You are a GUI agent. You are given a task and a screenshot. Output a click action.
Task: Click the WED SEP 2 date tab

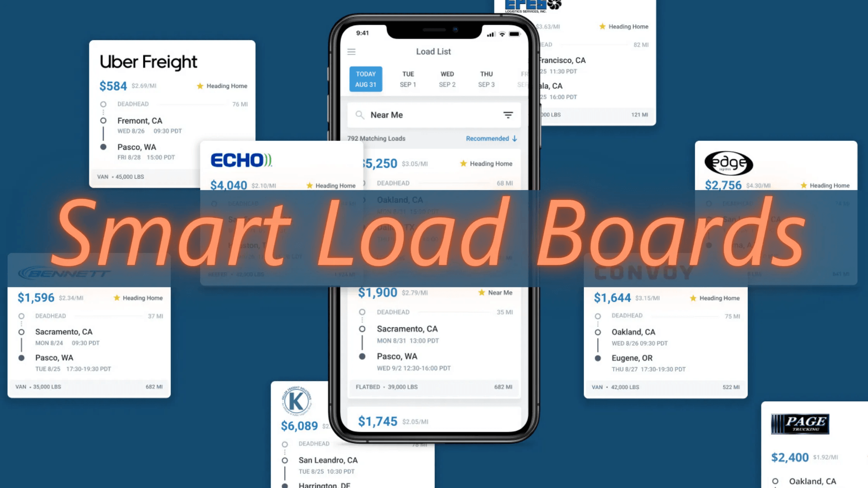[447, 78]
